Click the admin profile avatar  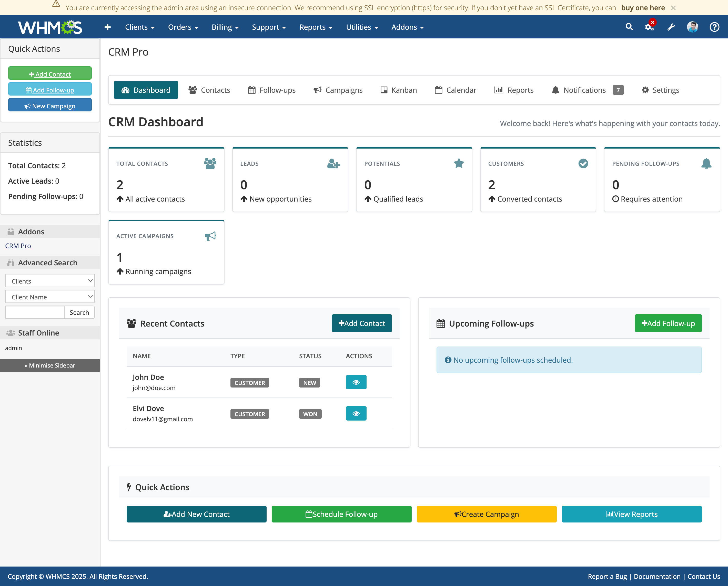692,27
